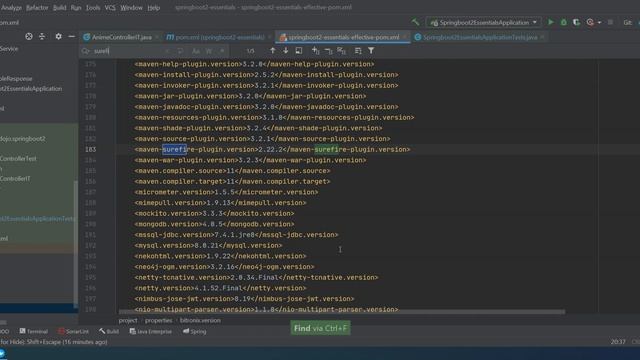Toggle Words (W) option in find bar

pos(209,51)
